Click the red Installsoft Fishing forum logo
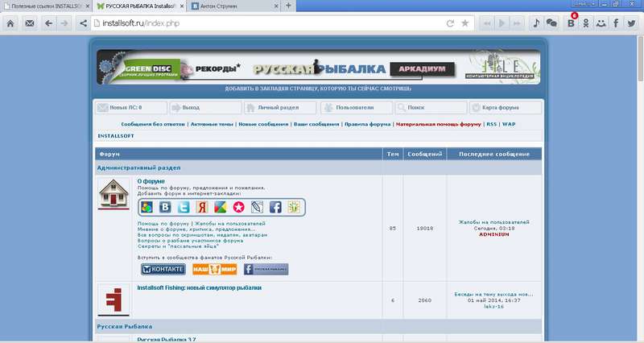This screenshot has width=644, height=343. 114,300
